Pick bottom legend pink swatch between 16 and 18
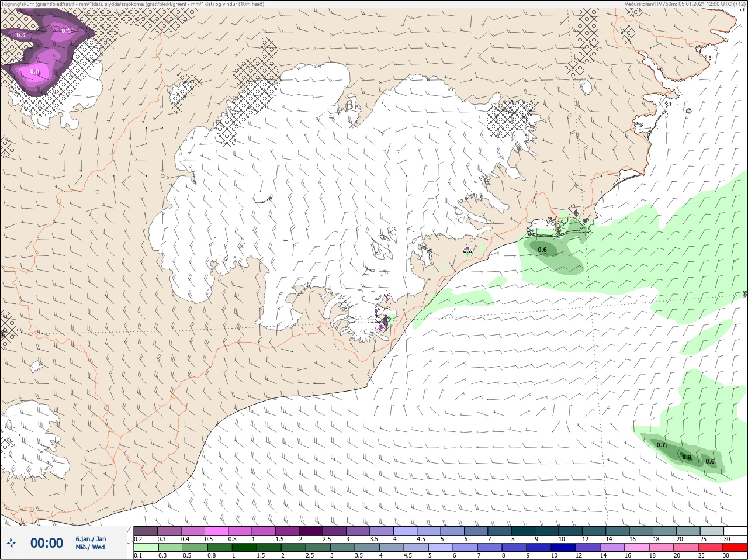 (636, 548)
